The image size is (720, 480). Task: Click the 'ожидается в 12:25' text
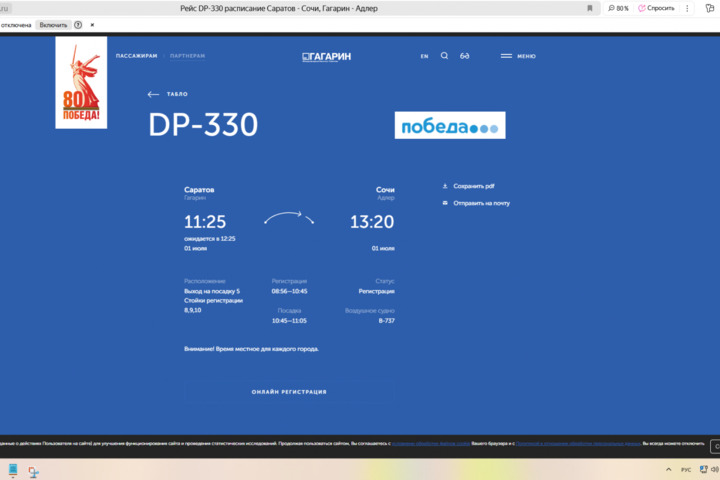point(209,239)
